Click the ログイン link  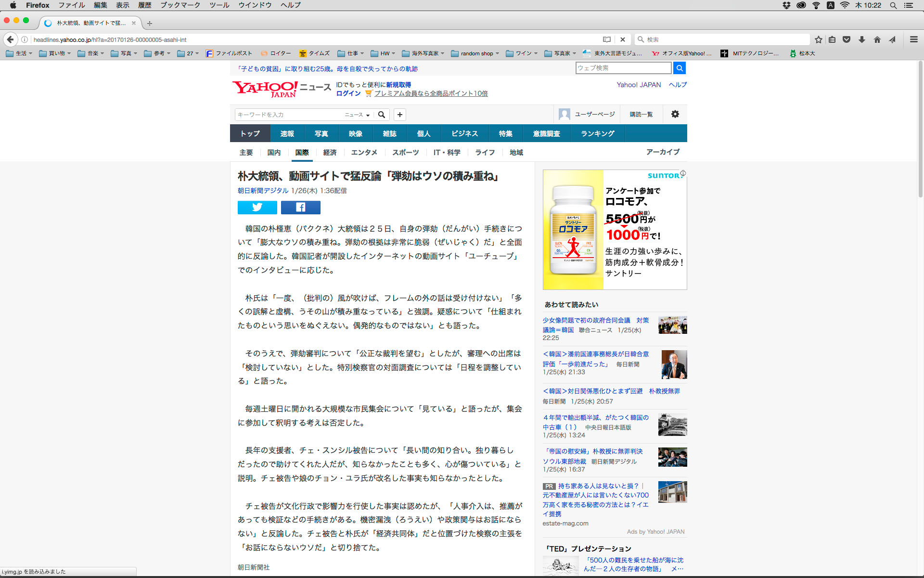click(348, 93)
